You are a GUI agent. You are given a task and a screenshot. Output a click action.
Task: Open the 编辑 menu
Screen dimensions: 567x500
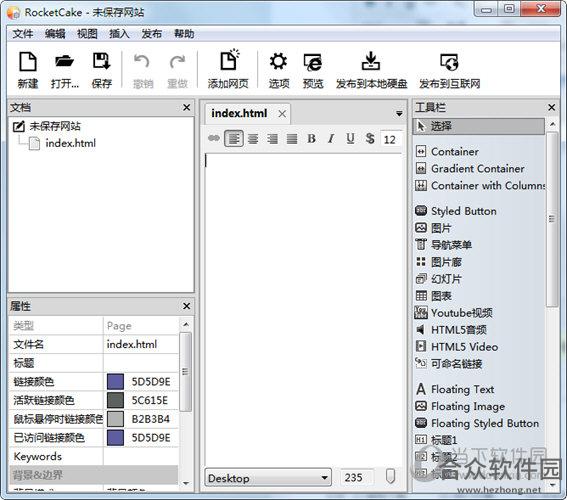tap(55, 34)
